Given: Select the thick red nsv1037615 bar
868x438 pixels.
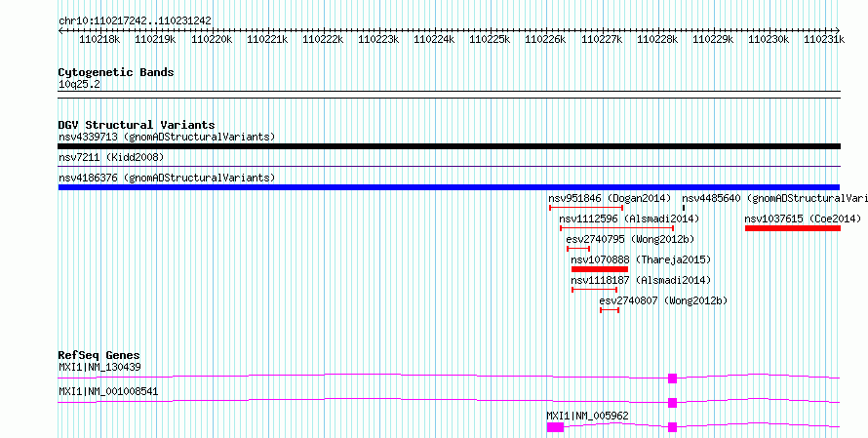Looking at the screenshot, I should click(793, 228).
